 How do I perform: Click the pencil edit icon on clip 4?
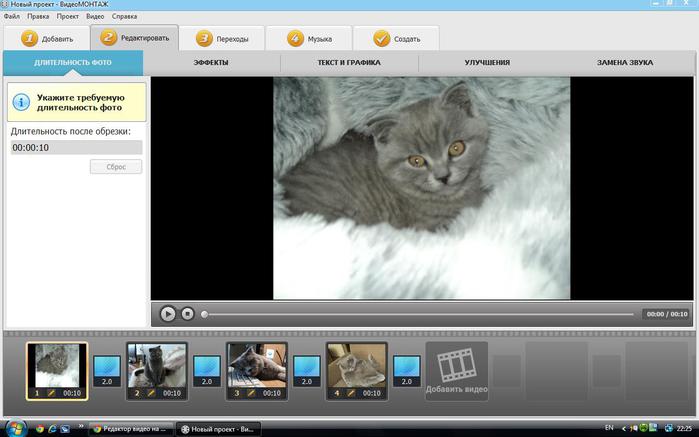(351, 393)
